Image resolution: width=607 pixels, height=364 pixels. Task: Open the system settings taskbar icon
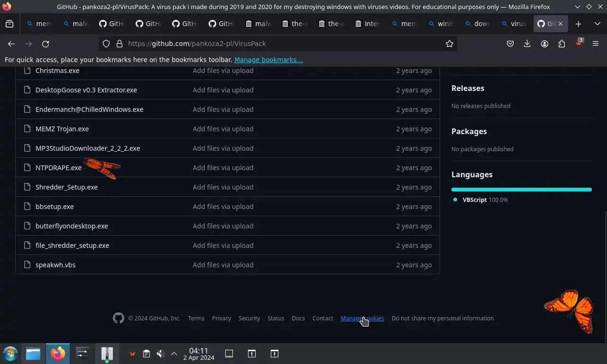(83, 354)
